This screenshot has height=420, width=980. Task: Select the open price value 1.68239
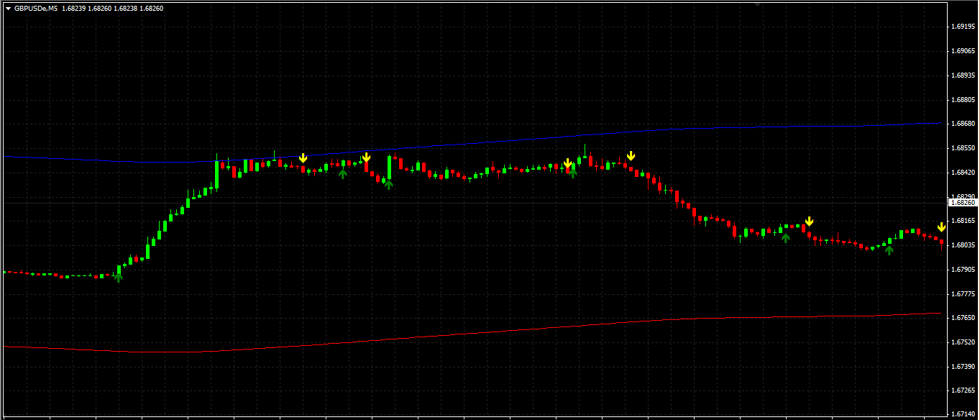pyautogui.click(x=74, y=9)
